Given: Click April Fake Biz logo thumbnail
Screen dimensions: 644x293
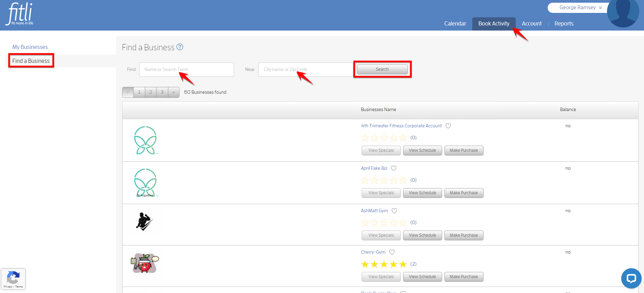Looking at the screenshot, I should pyautogui.click(x=146, y=183).
